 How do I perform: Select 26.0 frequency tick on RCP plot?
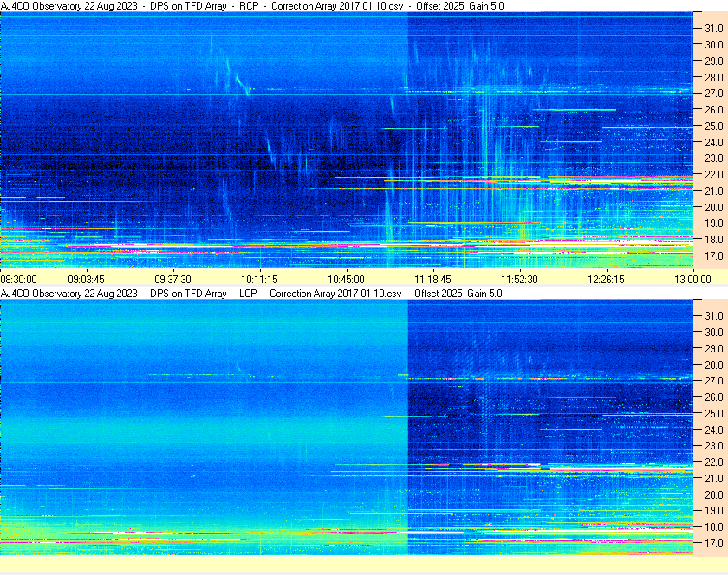pyautogui.click(x=713, y=109)
